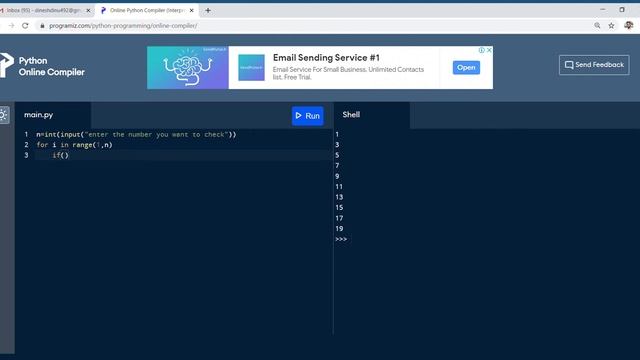Screen dimensions: 640x360
Task: Click output value 1 in Shell
Action: pyautogui.click(x=337, y=134)
